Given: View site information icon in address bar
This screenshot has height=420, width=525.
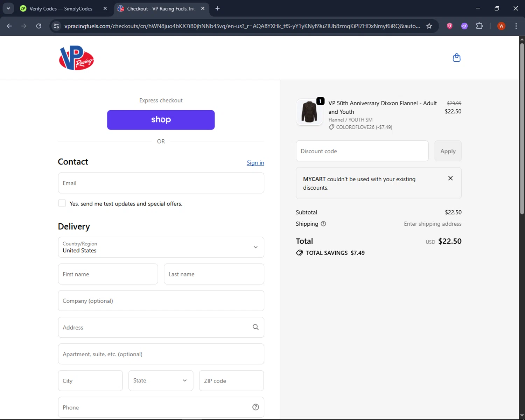Looking at the screenshot, I should [x=56, y=26].
